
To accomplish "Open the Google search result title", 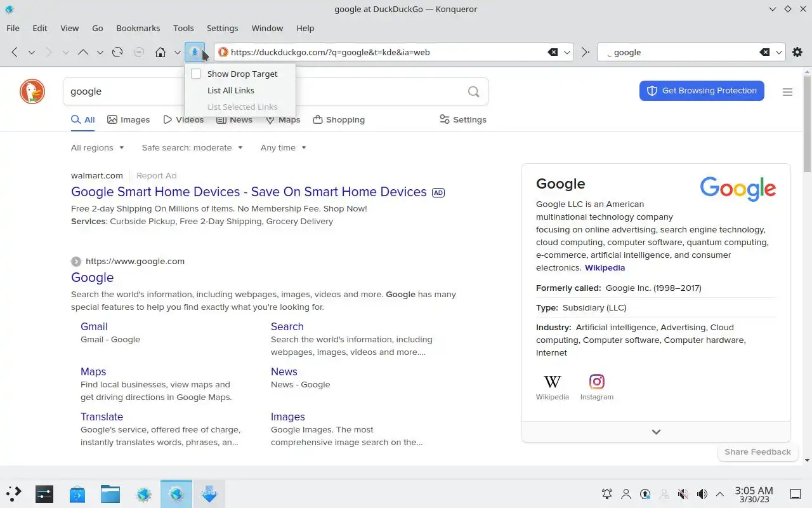I will coord(93,277).
